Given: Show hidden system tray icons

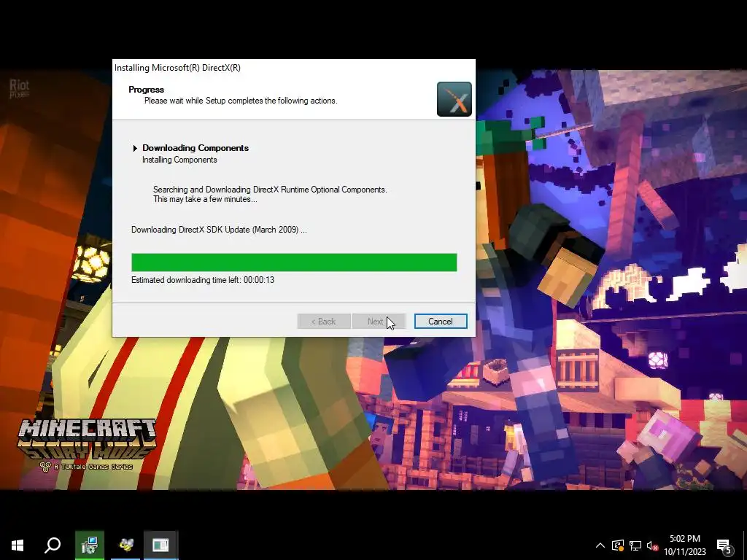Looking at the screenshot, I should (x=600, y=545).
